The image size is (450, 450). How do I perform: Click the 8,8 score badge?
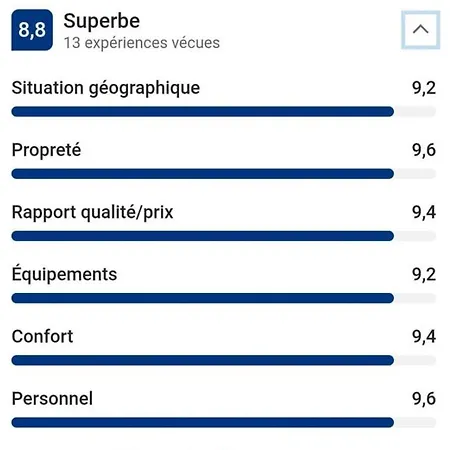(32, 30)
